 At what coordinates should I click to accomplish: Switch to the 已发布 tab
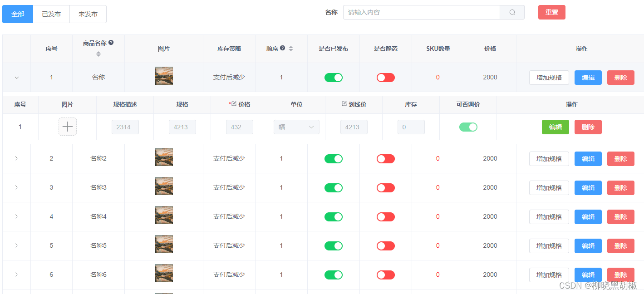(x=51, y=14)
